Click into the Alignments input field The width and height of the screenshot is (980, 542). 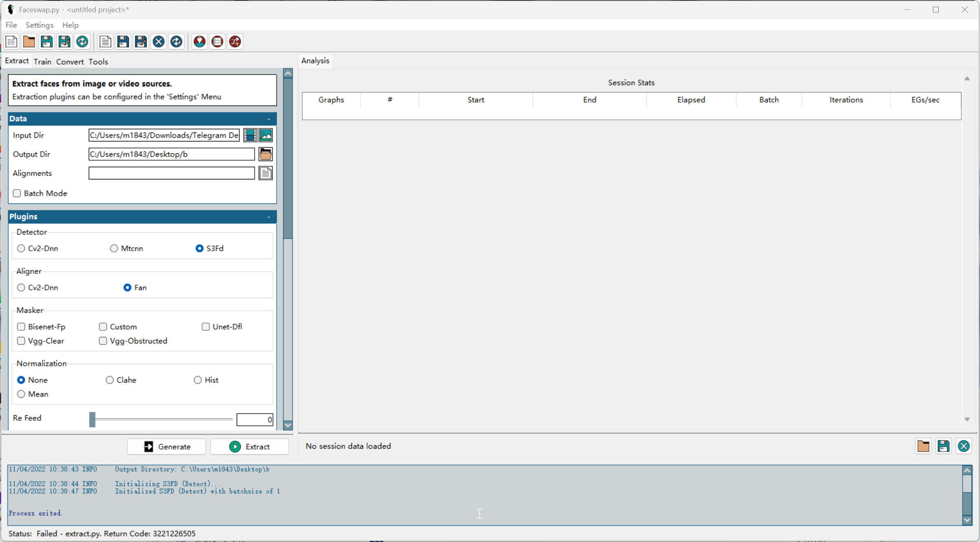click(172, 173)
